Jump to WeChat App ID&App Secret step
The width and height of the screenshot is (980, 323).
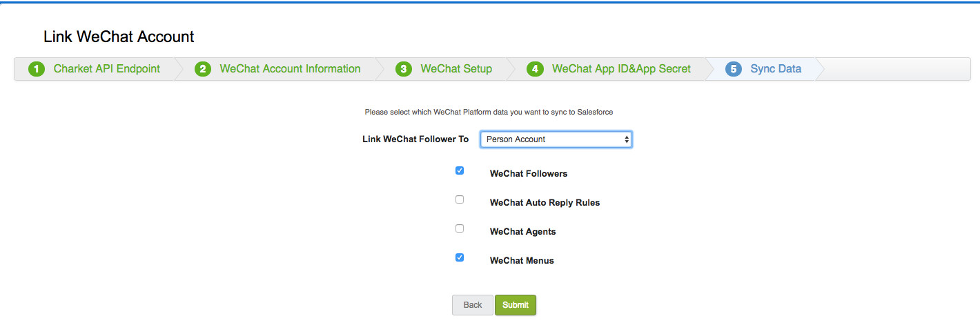[621, 69]
